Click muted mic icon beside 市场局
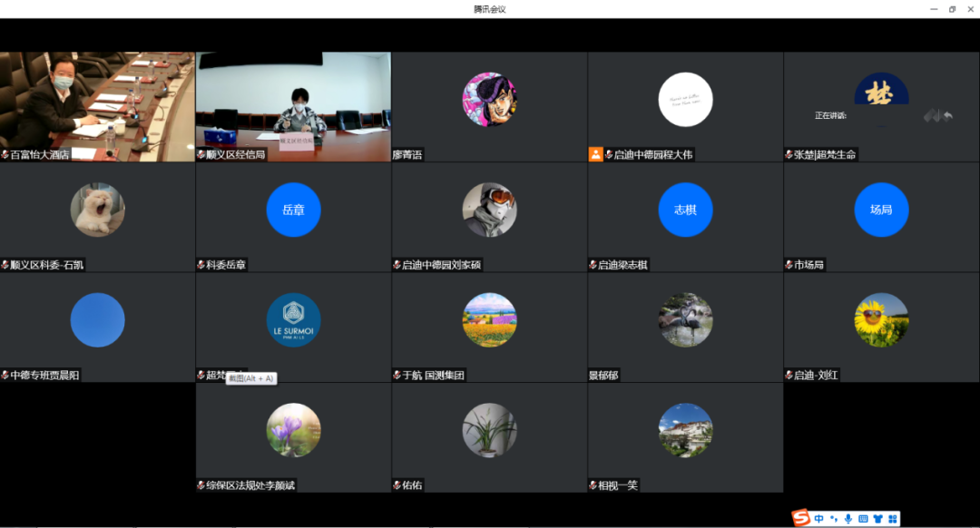Screen dimensions: 980x528 coord(789,265)
